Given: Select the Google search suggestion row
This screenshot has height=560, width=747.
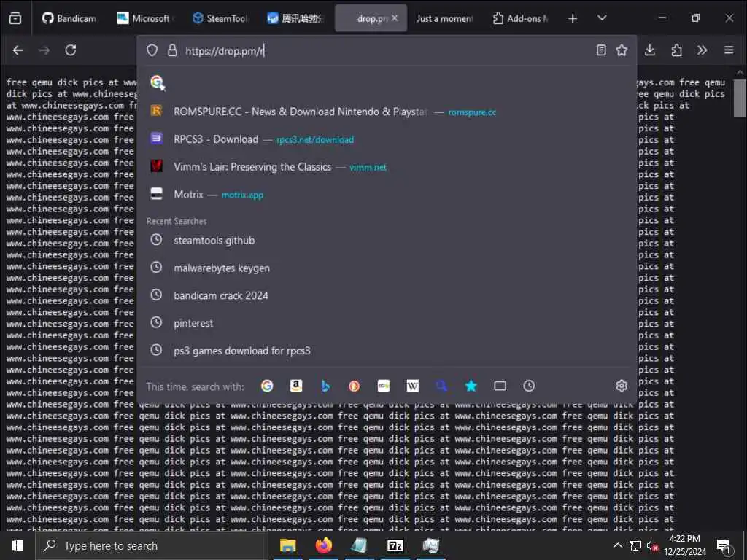Looking at the screenshot, I should [387, 83].
